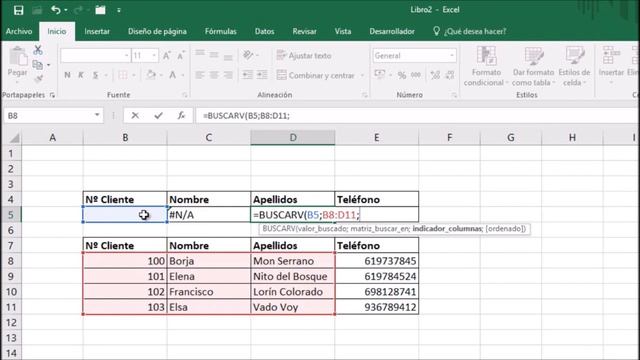
Task: Open the Fuente dialog launcher
Action: click(185, 95)
